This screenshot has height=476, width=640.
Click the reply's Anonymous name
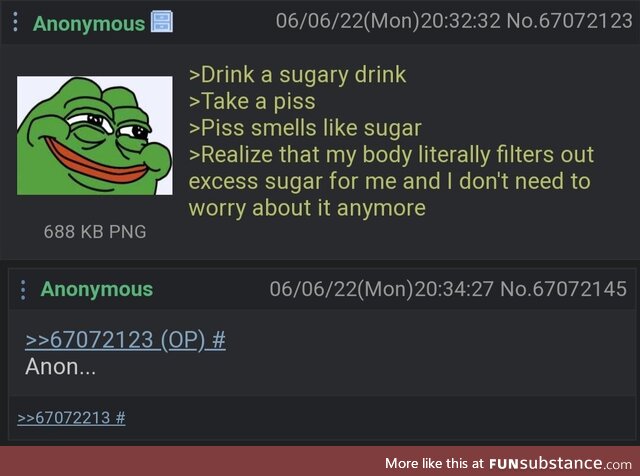[97, 289]
